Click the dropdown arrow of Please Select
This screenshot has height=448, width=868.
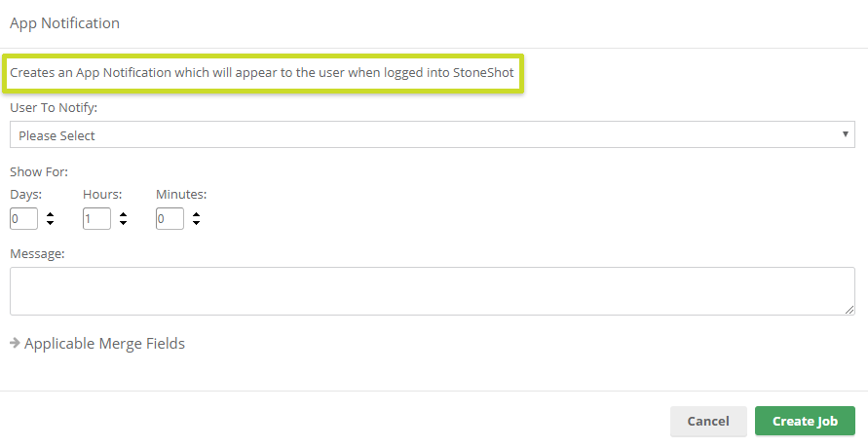pyautogui.click(x=846, y=133)
